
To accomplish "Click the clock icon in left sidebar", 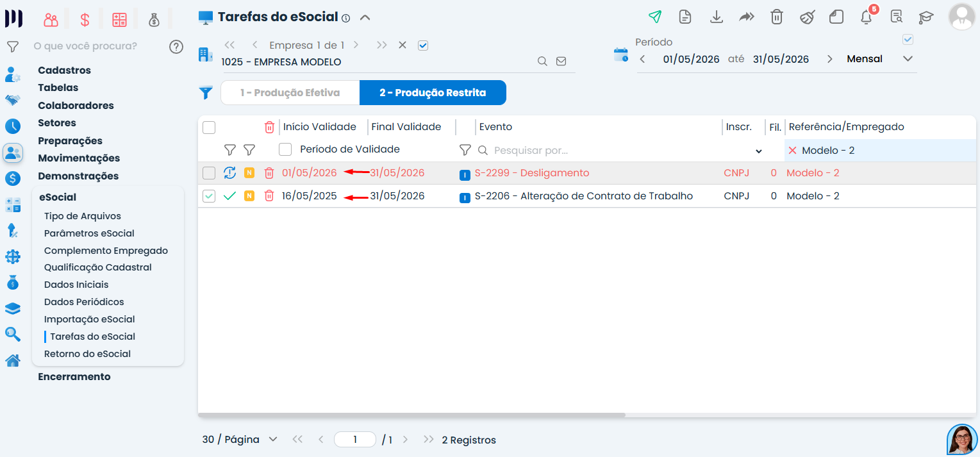I will coord(13,126).
